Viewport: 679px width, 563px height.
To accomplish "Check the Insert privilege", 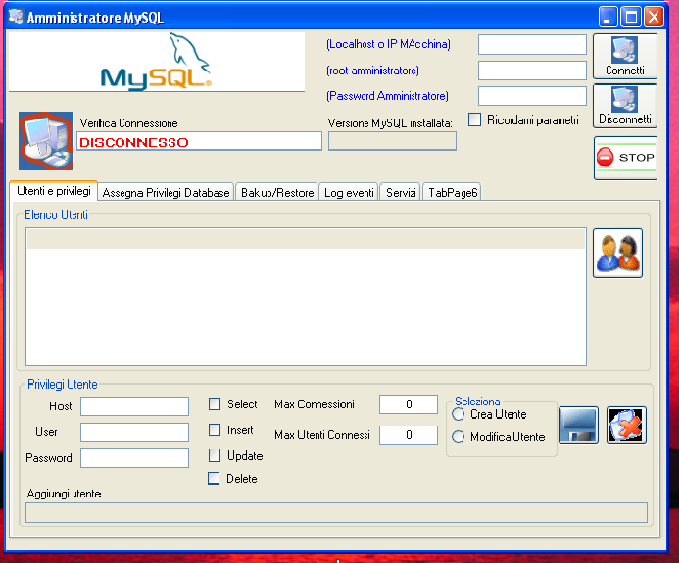I will (x=214, y=430).
